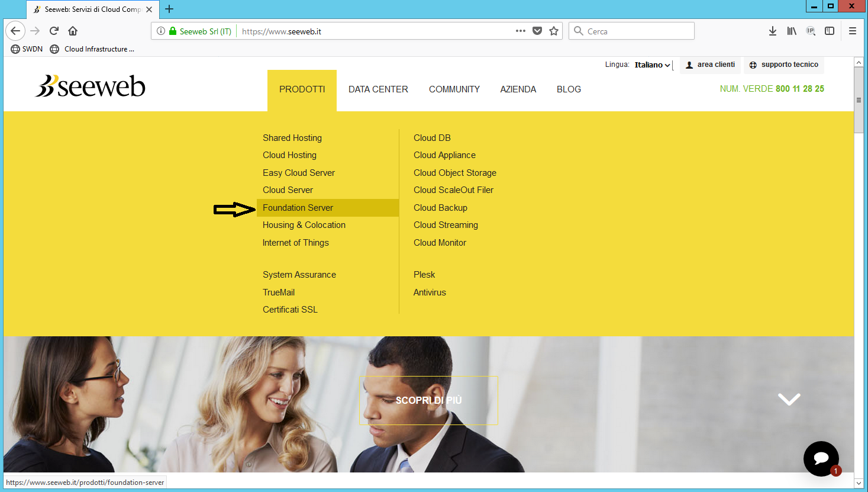Image resolution: width=868 pixels, height=492 pixels.
Task: Go back with the browser back arrow
Action: (x=15, y=31)
